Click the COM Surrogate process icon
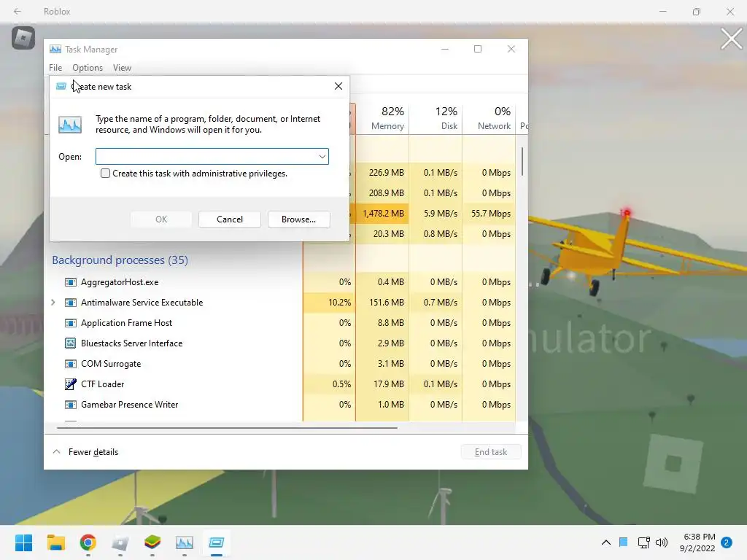Viewport: 747px width, 560px height. click(71, 364)
